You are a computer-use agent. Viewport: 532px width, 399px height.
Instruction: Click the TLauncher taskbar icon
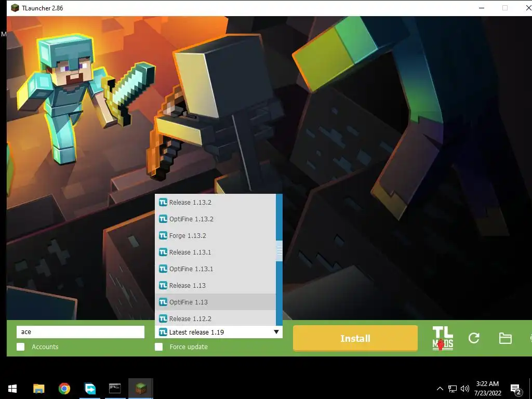[x=140, y=389]
